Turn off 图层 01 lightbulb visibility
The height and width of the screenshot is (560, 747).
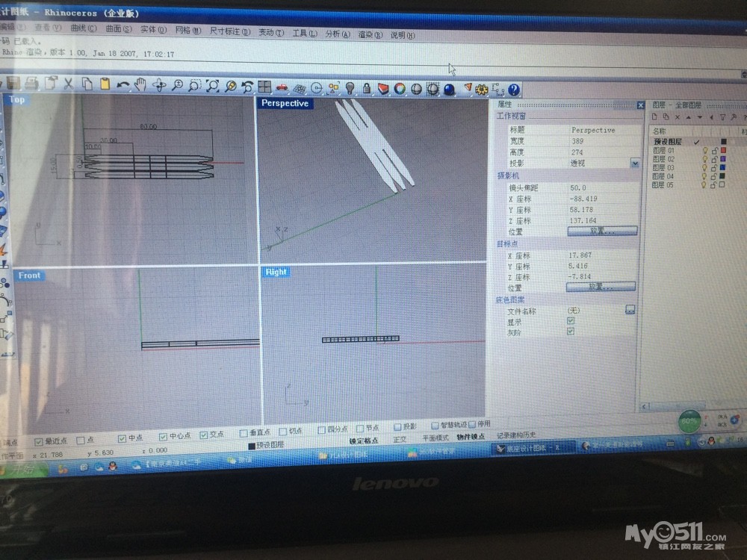[704, 150]
